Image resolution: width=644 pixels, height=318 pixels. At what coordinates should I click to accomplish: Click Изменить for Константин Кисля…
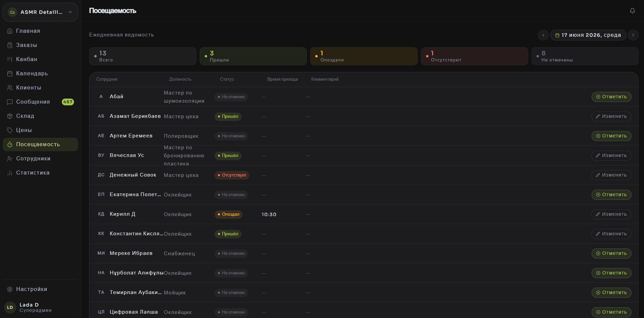click(611, 234)
